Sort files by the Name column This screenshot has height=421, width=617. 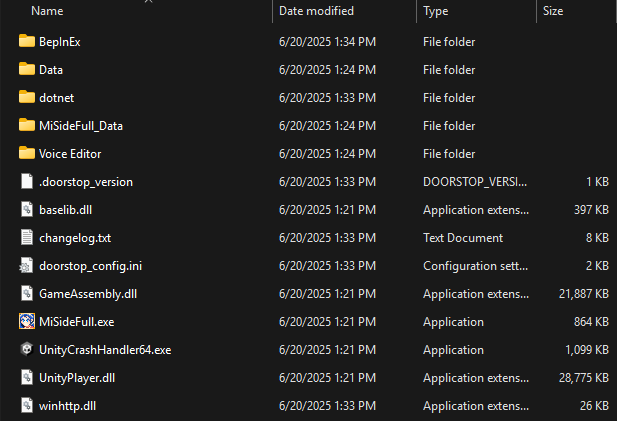[48, 12]
